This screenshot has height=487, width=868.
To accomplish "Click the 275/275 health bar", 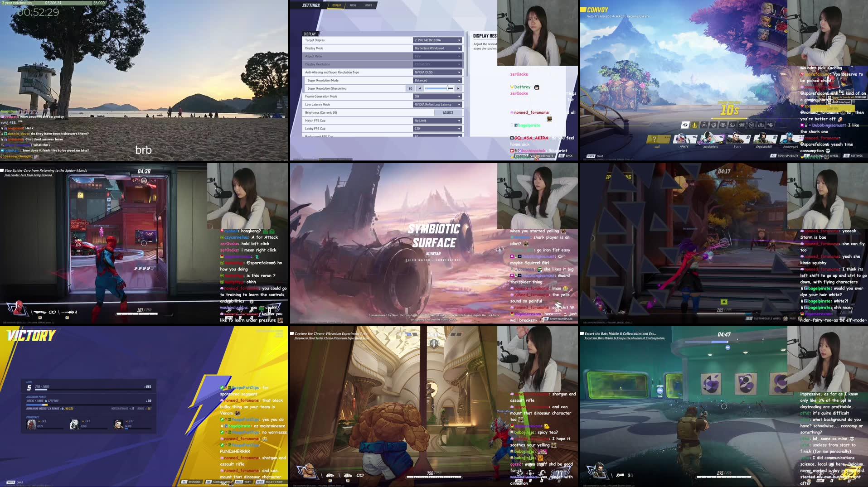I will (724, 477).
